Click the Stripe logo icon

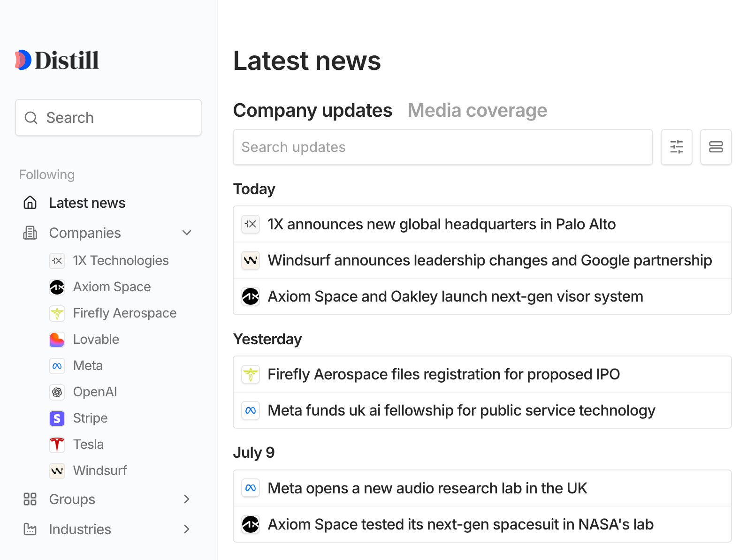click(57, 418)
